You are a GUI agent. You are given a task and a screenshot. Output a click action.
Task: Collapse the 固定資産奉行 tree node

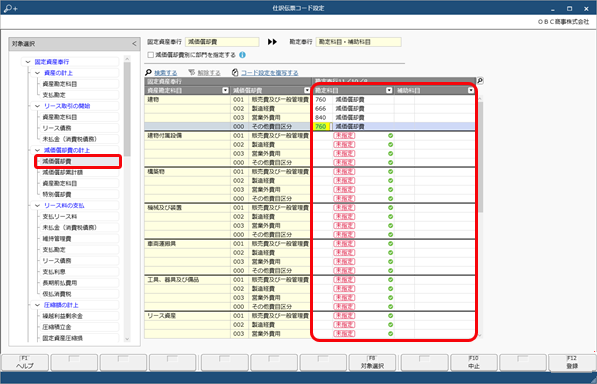pos(28,62)
